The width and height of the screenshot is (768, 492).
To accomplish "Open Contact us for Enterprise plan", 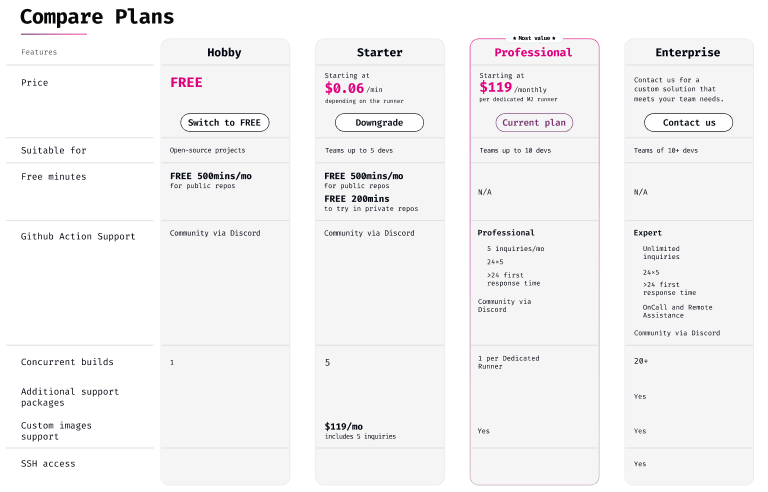I will coord(689,123).
